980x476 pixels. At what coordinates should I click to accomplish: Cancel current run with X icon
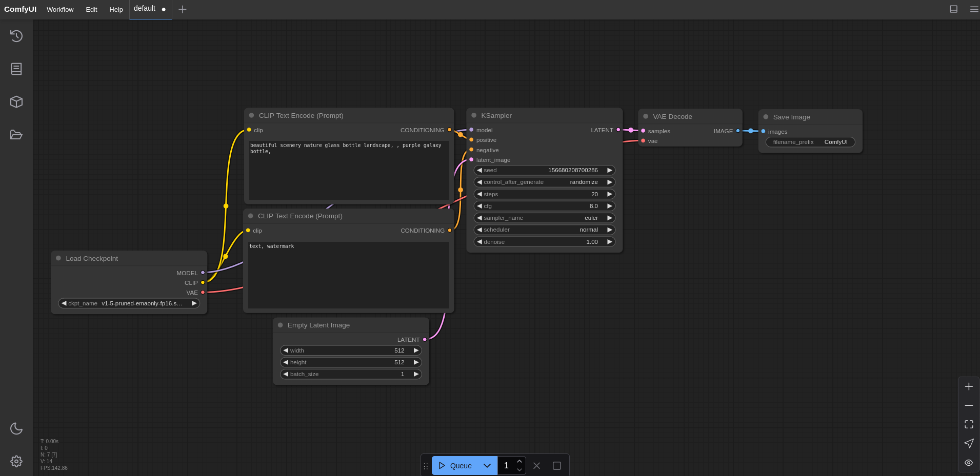pos(536,466)
